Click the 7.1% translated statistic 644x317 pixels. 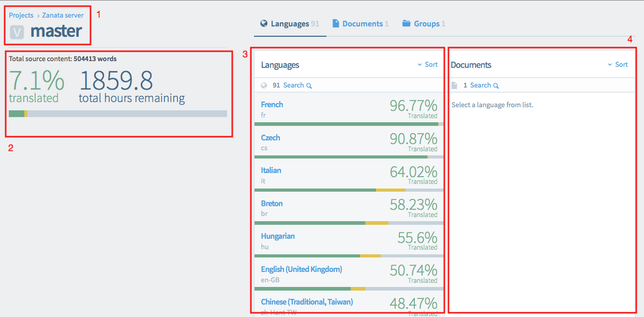point(37,87)
